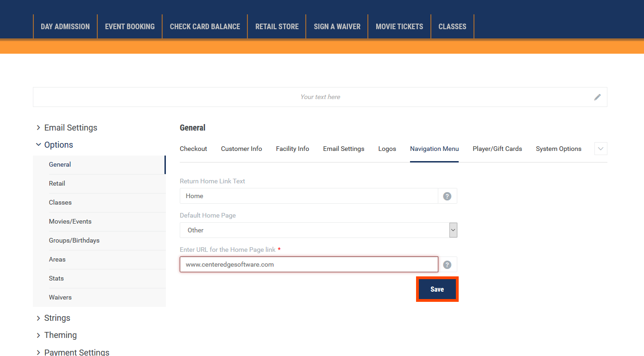
Task: Select General under Options sidebar
Action: click(99, 164)
